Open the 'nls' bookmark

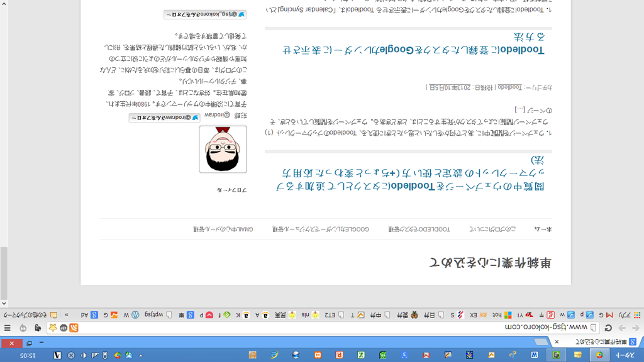click(x=310, y=315)
